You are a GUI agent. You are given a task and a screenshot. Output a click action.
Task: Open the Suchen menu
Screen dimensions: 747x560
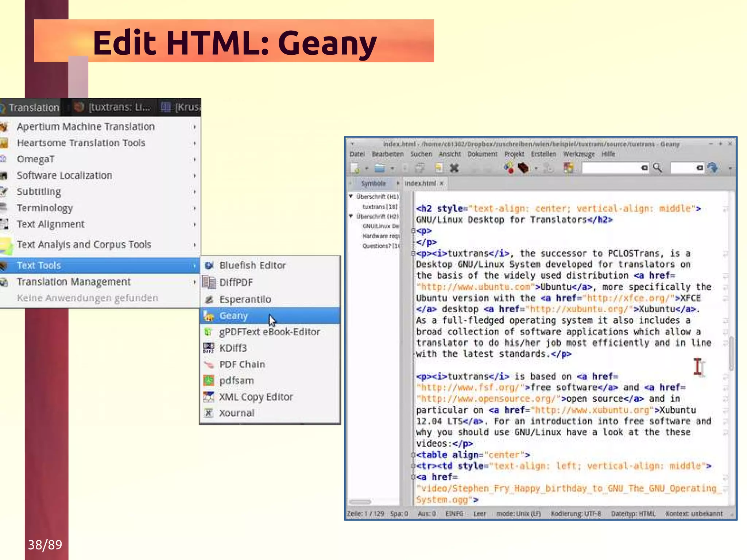421,154
